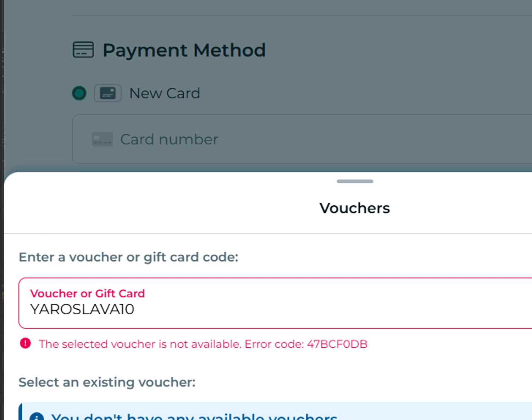Screen dimensions: 532x420
Task: Select the New Card radio button
Action: pos(79,93)
